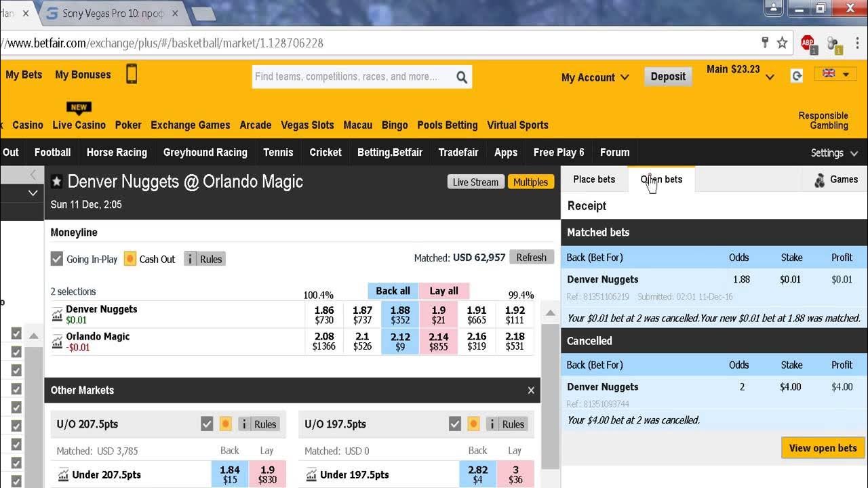The image size is (868, 488).
Task: Click the Deposit button
Action: pos(668,77)
